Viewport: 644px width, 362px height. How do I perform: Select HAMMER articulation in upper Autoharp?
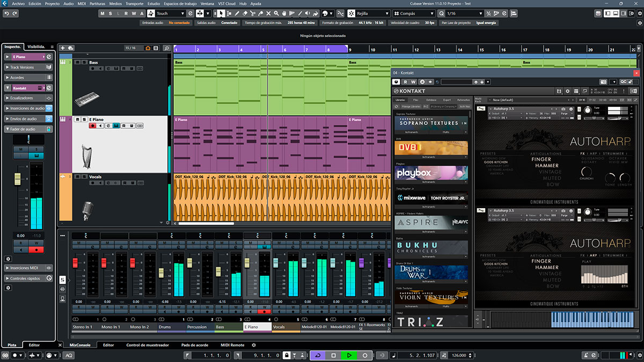(546, 166)
